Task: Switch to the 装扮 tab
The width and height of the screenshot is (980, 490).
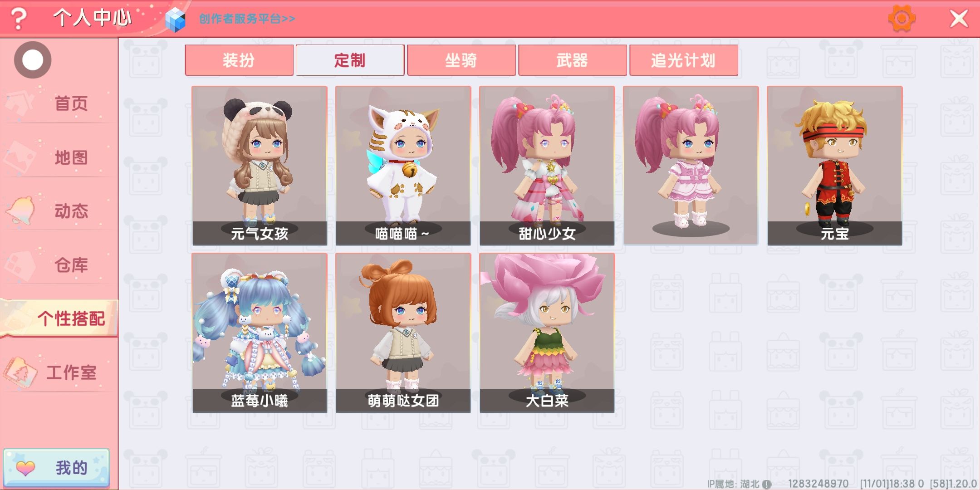Action: pyautogui.click(x=239, y=60)
